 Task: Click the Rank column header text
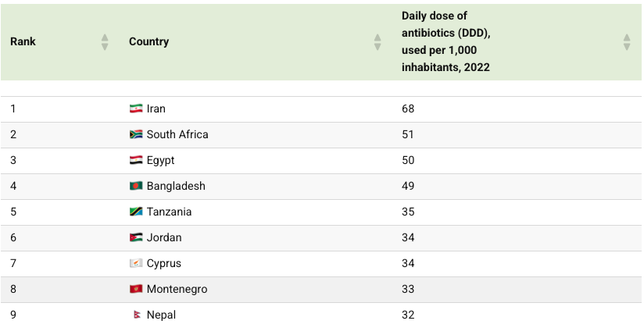(x=23, y=42)
